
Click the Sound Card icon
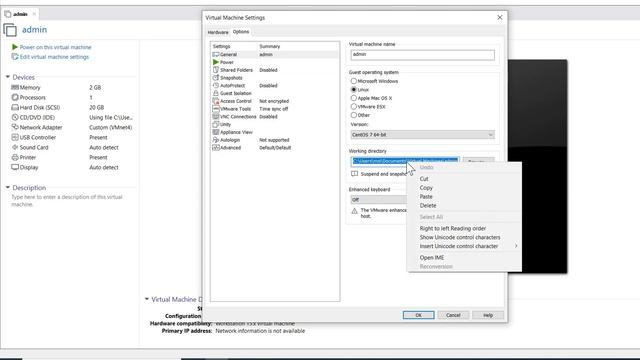15,147
